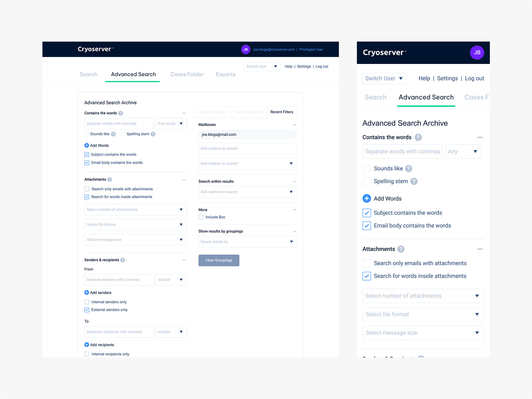532x399 pixels.
Task: Click the joe.blogs@cryoserver.com account link
Action: (274, 50)
